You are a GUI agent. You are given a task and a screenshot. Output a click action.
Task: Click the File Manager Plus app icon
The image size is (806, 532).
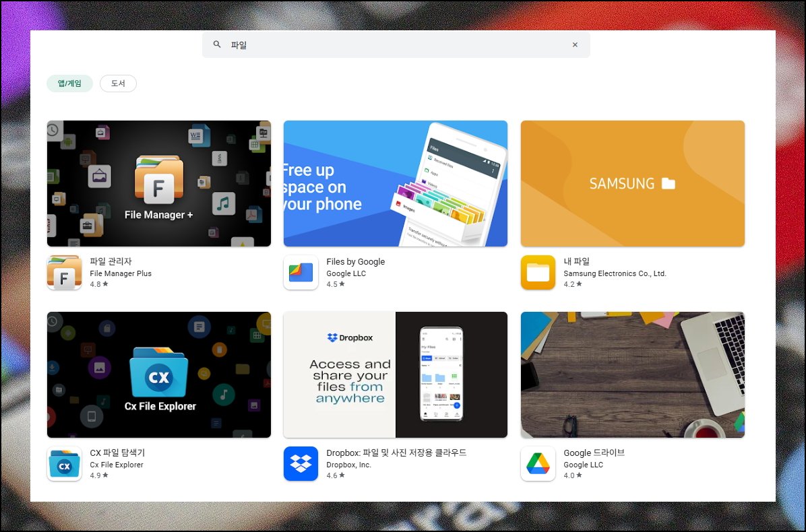pyautogui.click(x=64, y=272)
